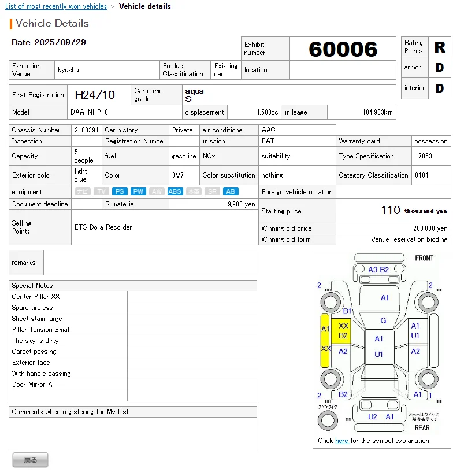Click the grayed-out ナビ navigation equipment badge

(x=83, y=191)
